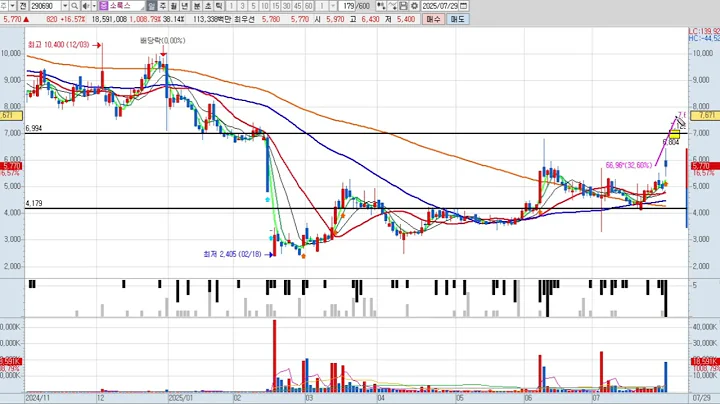Open the candlestick chart type icon
Image resolution: width=720 pixels, height=404 pixels.
(x=381, y=6)
